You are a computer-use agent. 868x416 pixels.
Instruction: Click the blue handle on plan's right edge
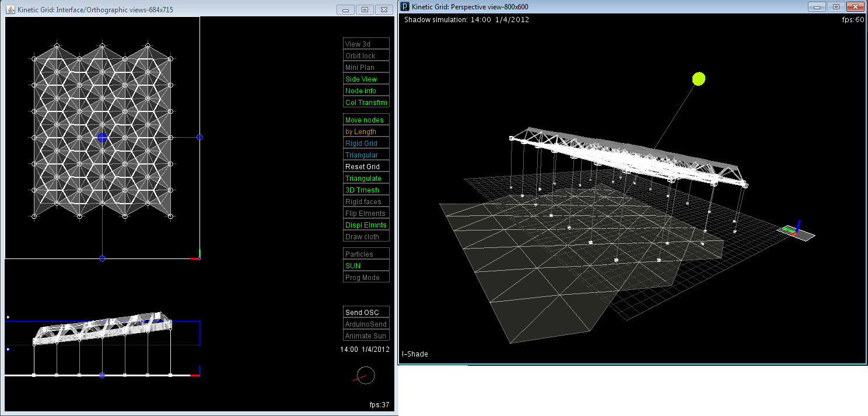[x=199, y=137]
